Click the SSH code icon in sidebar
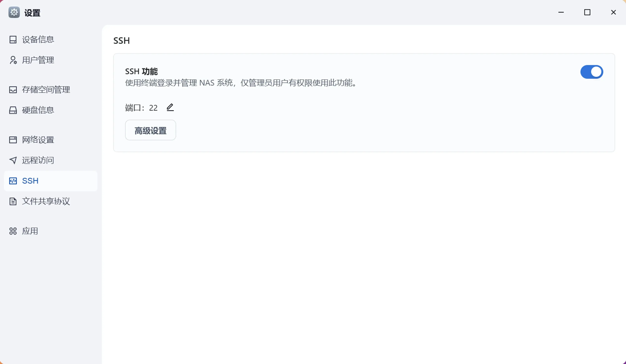The height and width of the screenshot is (364, 626). pyautogui.click(x=13, y=181)
